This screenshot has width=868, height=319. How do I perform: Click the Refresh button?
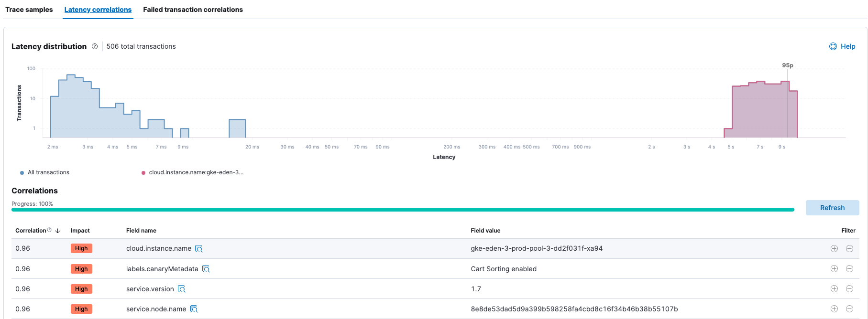832,208
